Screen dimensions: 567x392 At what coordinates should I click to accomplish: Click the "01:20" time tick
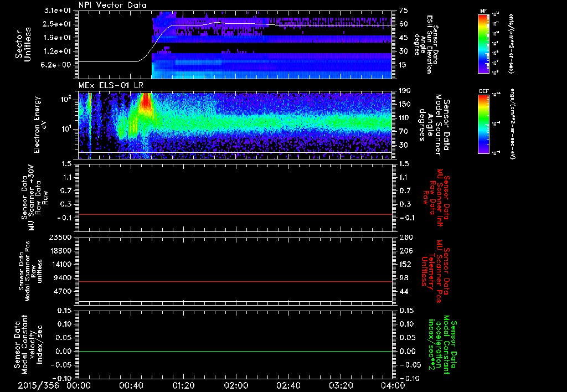point(183,386)
